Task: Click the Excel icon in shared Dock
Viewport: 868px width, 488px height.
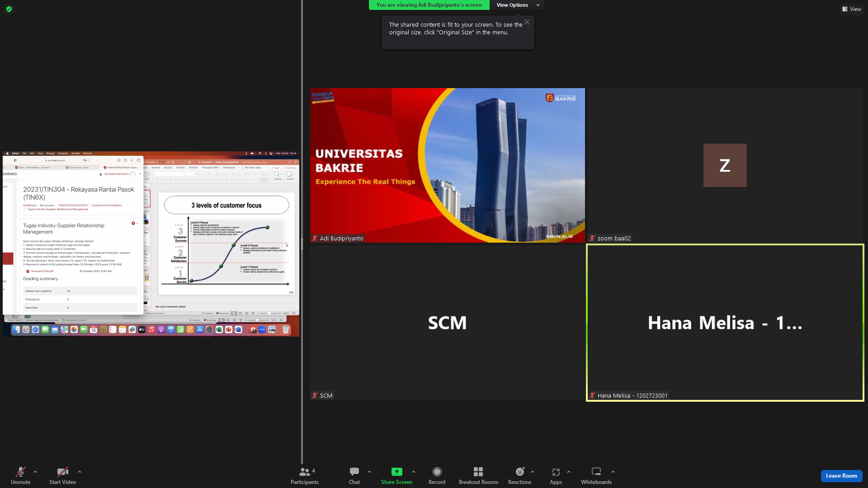Action: [x=219, y=330]
